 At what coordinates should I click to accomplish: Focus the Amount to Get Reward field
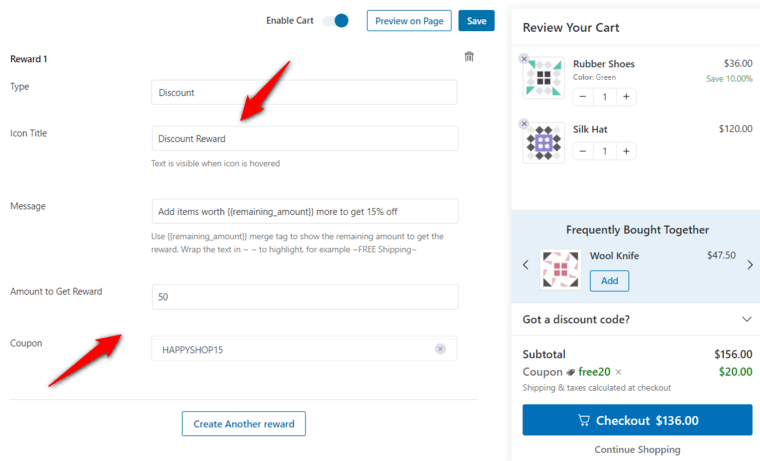point(305,297)
